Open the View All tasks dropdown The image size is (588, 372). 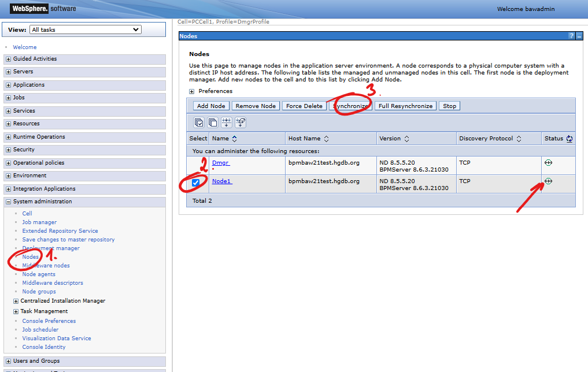[86, 29]
